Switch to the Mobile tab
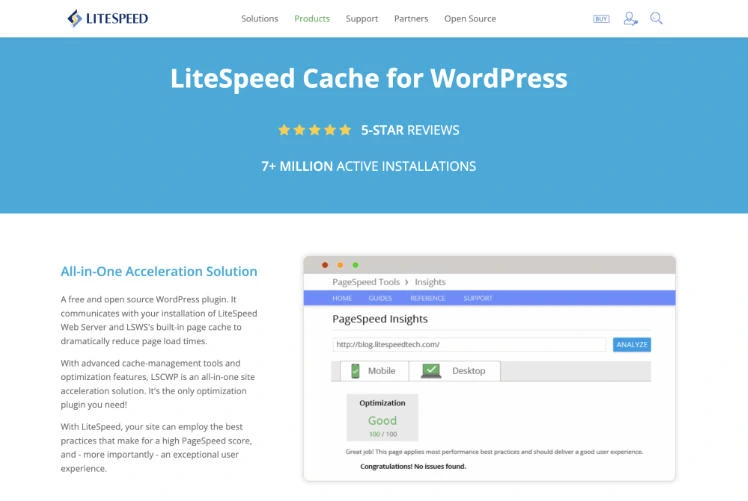748x501 pixels. [x=374, y=371]
